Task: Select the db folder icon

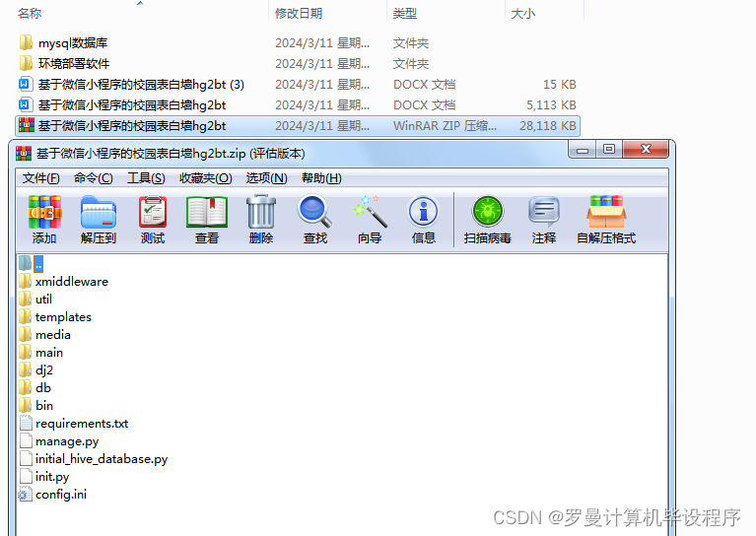Action: pos(26,387)
